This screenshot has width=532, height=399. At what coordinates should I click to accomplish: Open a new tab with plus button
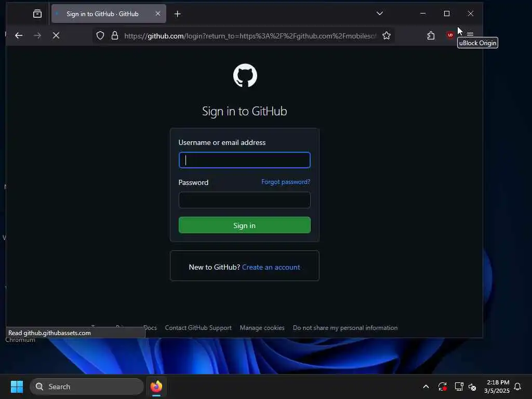178,14
